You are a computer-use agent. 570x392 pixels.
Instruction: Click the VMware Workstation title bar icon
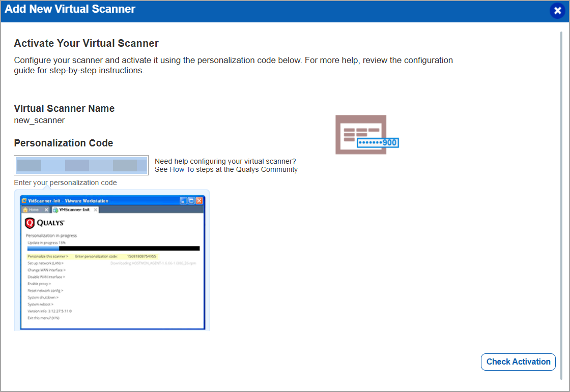pos(24,200)
